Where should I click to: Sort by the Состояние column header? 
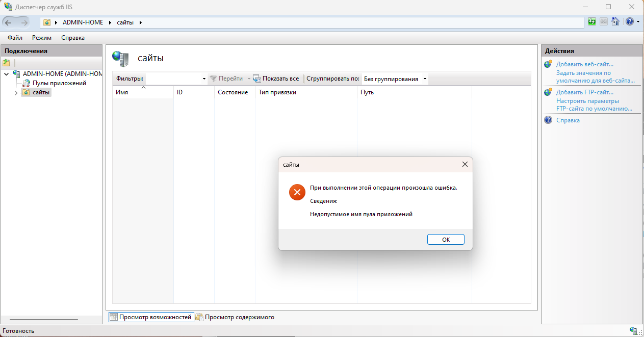tap(235, 92)
